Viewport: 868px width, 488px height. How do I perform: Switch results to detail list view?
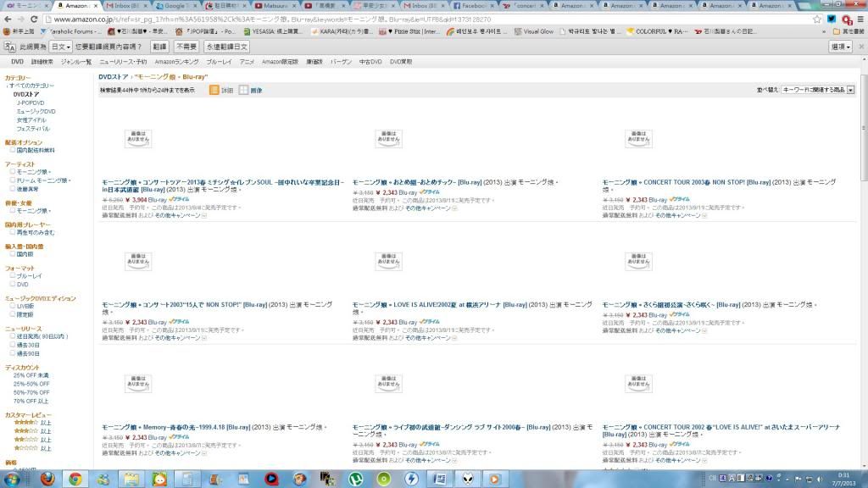tap(214, 90)
